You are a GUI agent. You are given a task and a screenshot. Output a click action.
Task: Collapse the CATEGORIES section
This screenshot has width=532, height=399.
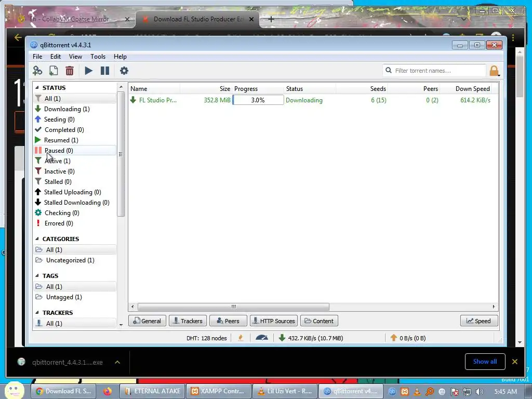click(37, 239)
